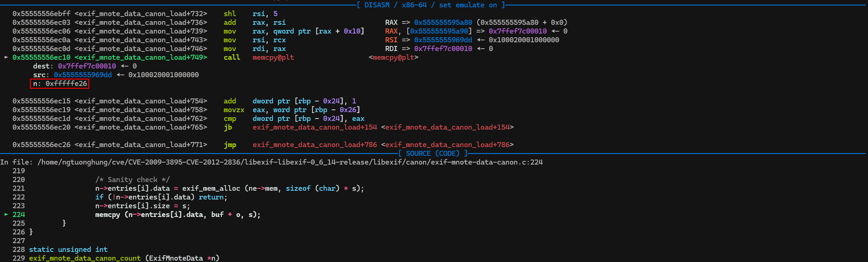Viewport: 868px width, 262px height.
Task: Click the jmp instruction's load+786 target
Action: tap(314, 145)
